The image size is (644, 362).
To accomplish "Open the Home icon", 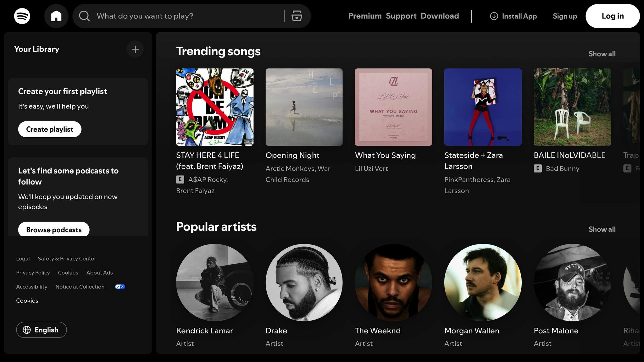I will pos(56,16).
